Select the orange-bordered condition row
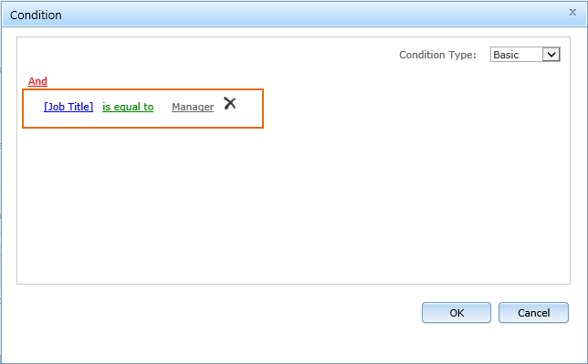 142,109
